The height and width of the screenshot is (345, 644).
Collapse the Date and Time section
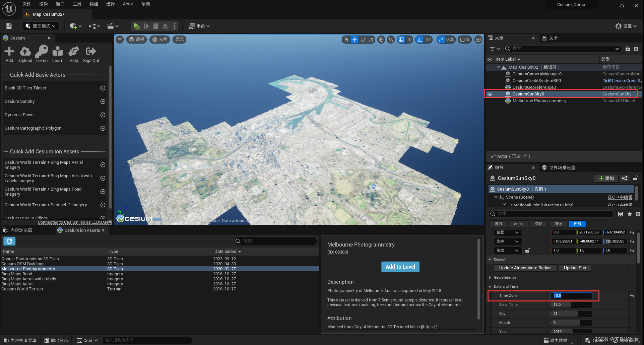pos(490,286)
